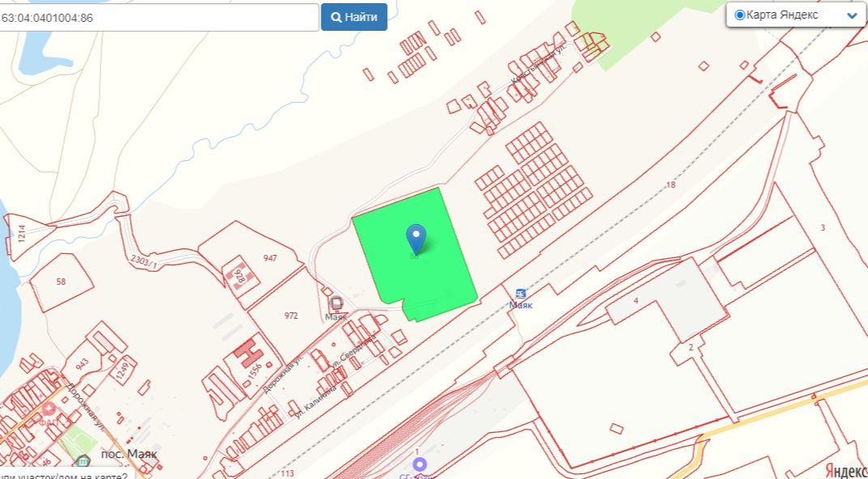Image resolution: width=868 pixels, height=479 pixels.
Task: Click the Маяк bus stop icon
Action: (336, 303)
